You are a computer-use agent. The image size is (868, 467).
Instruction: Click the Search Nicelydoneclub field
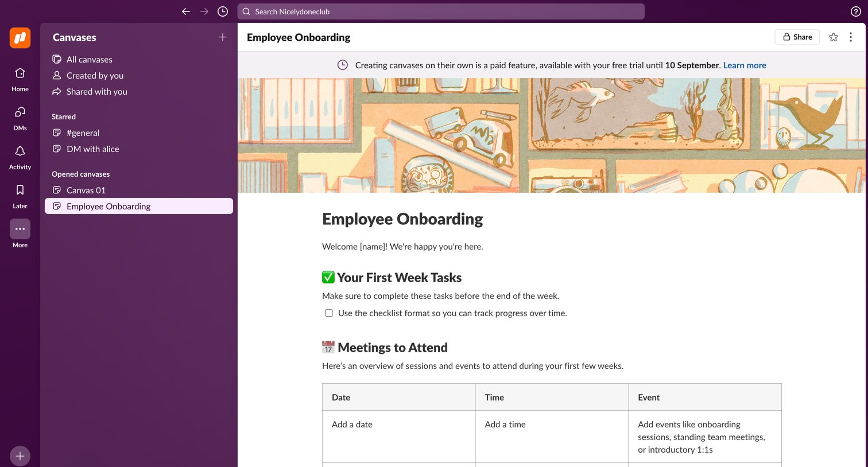[441, 11]
